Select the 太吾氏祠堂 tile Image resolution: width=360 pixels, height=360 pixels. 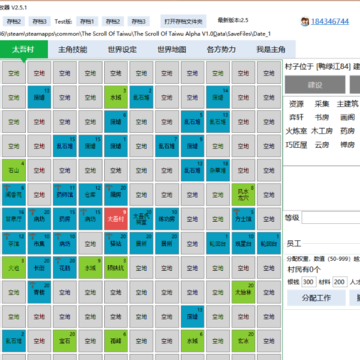tap(141, 219)
